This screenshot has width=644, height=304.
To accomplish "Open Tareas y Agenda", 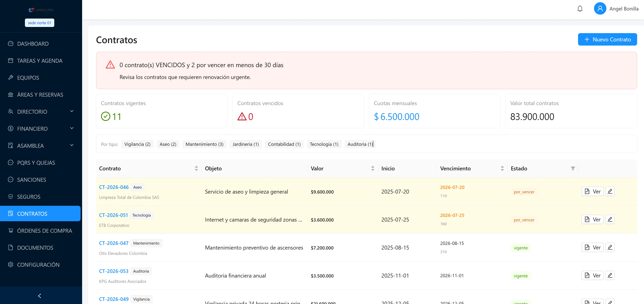I will (40, 61).
